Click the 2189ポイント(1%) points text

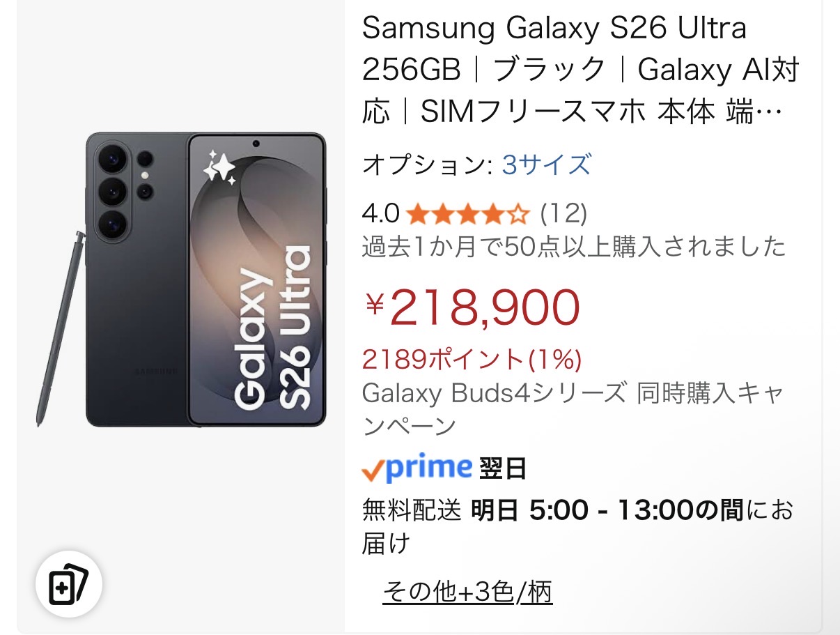pos(472,359)
